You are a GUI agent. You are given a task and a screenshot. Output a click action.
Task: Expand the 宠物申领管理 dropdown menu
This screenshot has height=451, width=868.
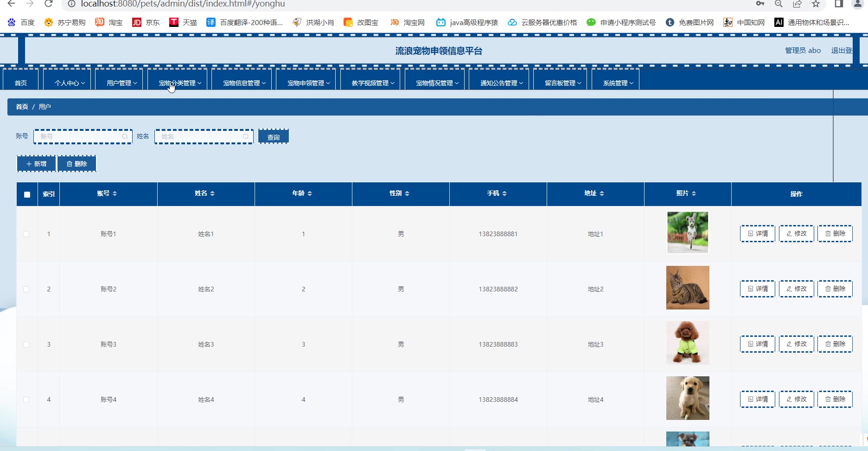[x=308, y=83]
